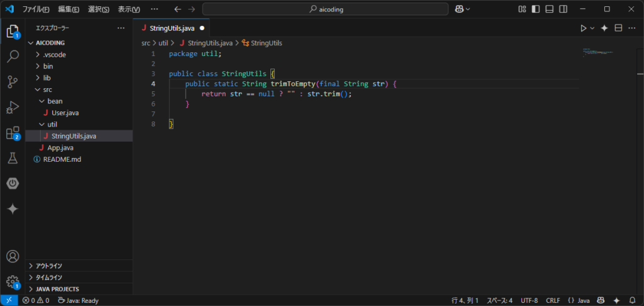
Task: Click the 行 4、列 1 cursor position
Action: [465, 301]
